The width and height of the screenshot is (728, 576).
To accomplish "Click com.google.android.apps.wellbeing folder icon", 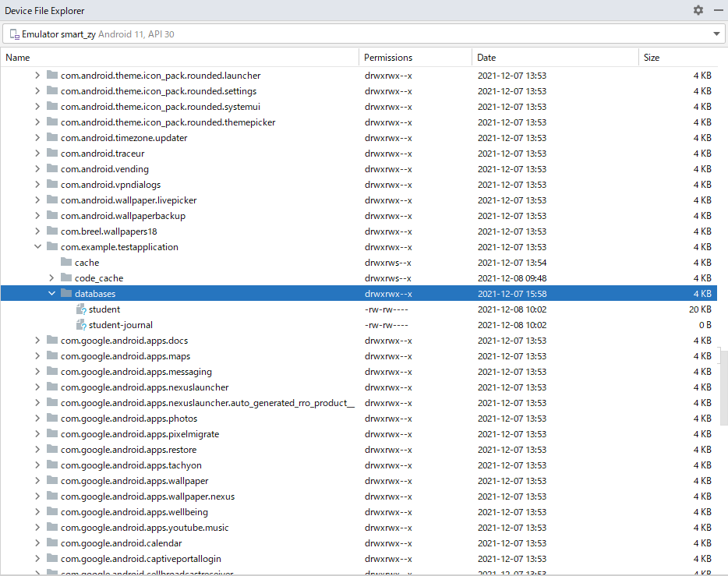I will (x=52, y=512).
